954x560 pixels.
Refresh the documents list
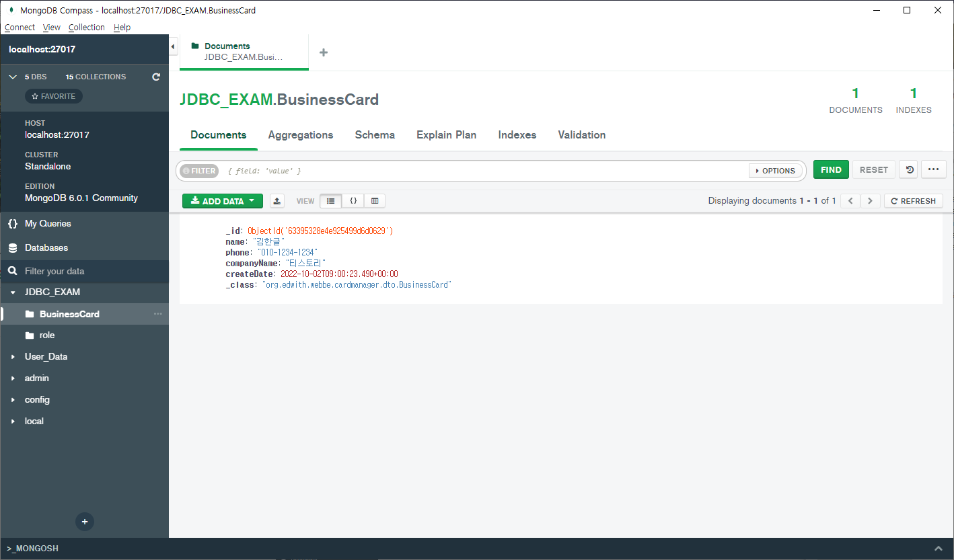tap(914, 201)
